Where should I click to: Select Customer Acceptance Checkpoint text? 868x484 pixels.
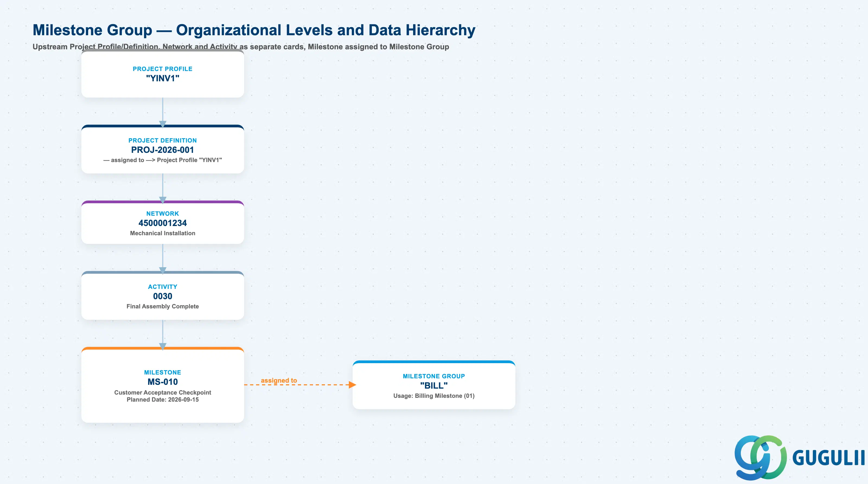tap(162, 392)
